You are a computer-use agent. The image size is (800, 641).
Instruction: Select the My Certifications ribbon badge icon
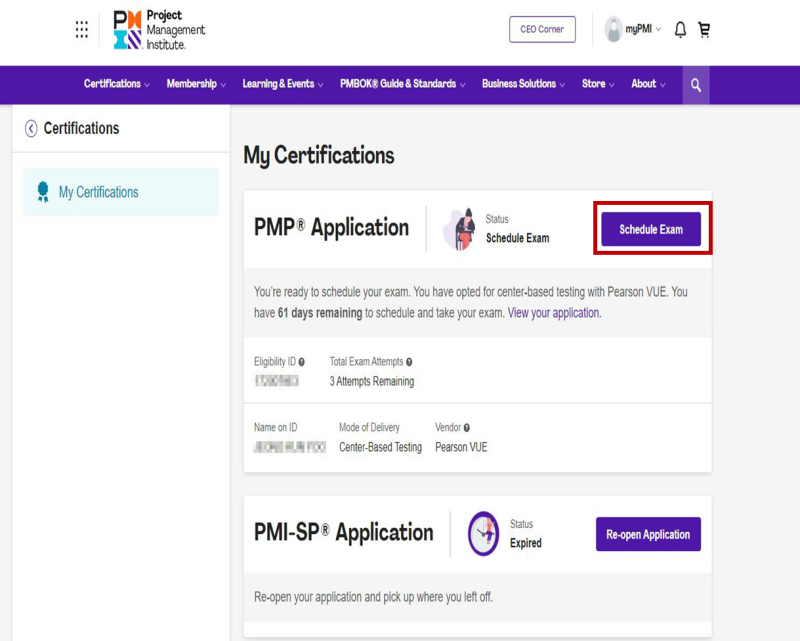click(42, 189)
